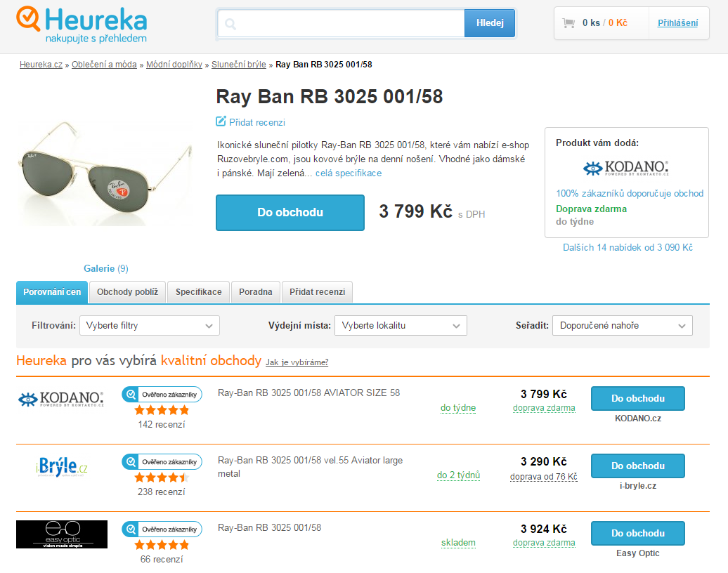
Task: Click the Heureka logo
Action: 82,25
